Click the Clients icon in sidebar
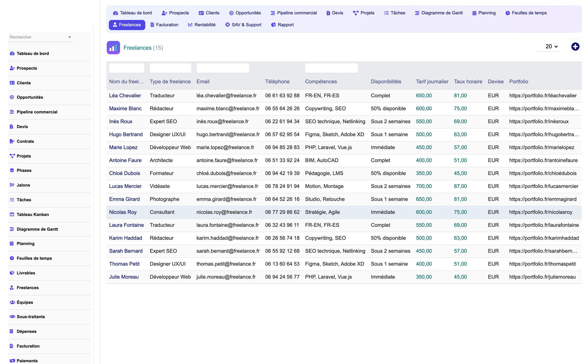This screenshot has width=588, height=364. click(x=12, y=83)
